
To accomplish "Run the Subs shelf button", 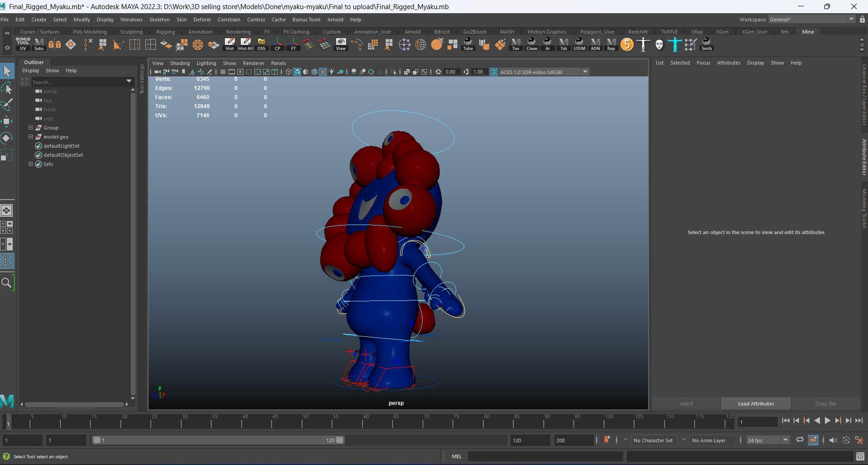I will (39, 44).
